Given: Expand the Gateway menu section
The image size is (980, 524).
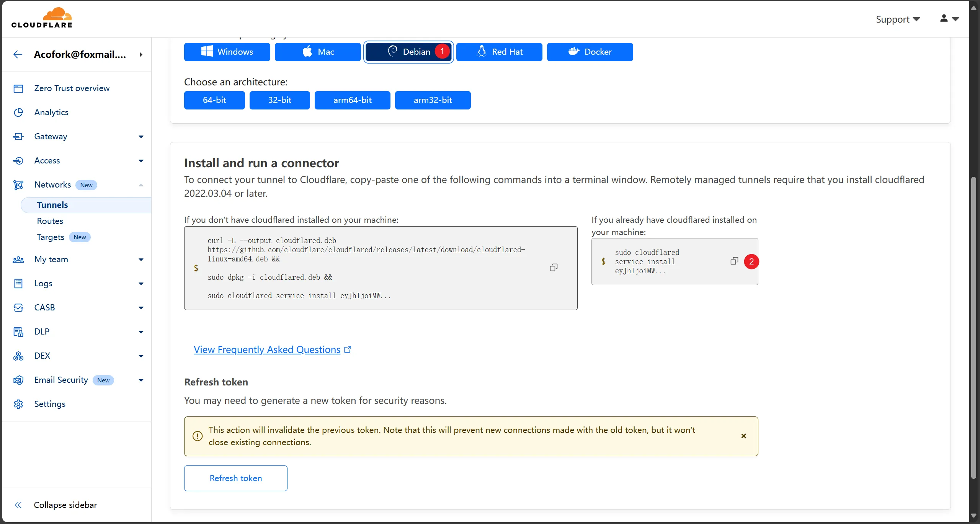Looking at the screenshot, I should 141,137.
